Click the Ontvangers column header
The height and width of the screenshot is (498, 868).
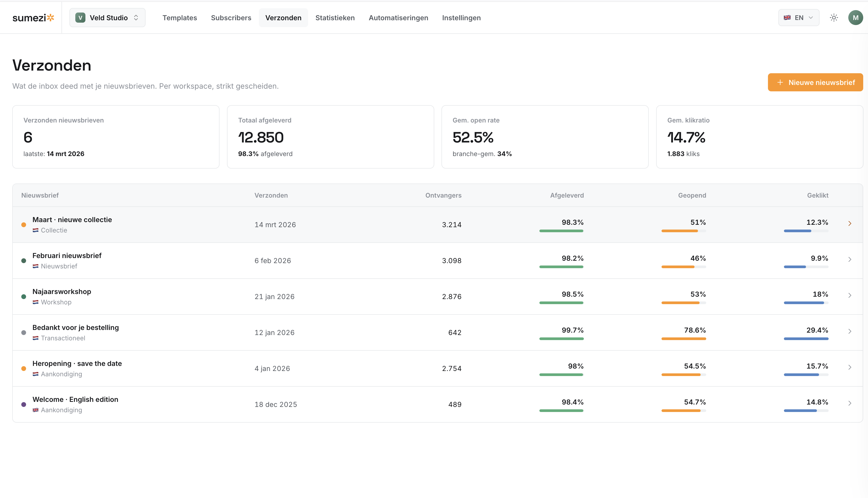[443, 195]
